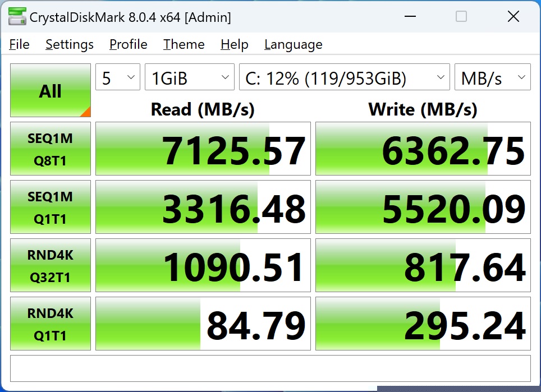The image size is (541, 392).
Task: Open the drive selector showing C: 12%
Action: coord(345,77)
